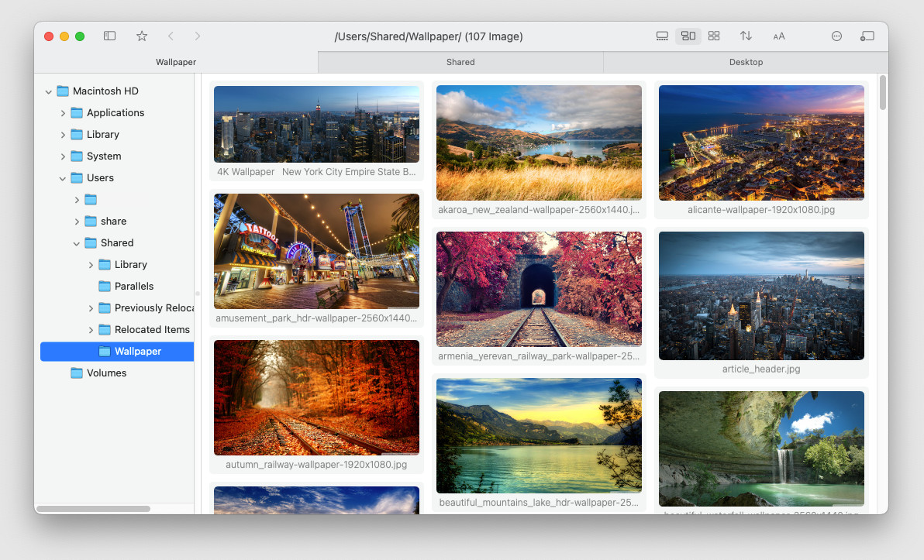This screenshot has width=924, height=560.
Task: Click the vertical scrollbar of image grid
Action: pos(882,93)
